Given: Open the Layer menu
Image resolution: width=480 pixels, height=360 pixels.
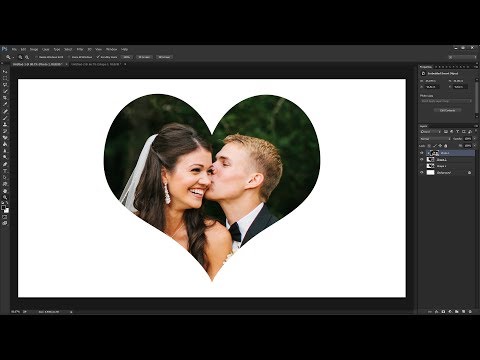Looking at the screenshot, I should pos(46,49).
